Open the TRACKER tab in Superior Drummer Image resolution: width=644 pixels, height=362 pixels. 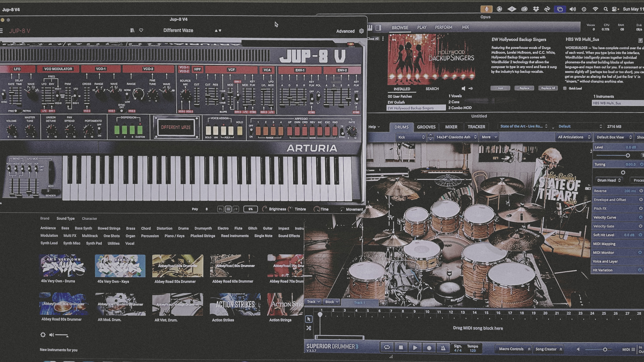[476, 127]
